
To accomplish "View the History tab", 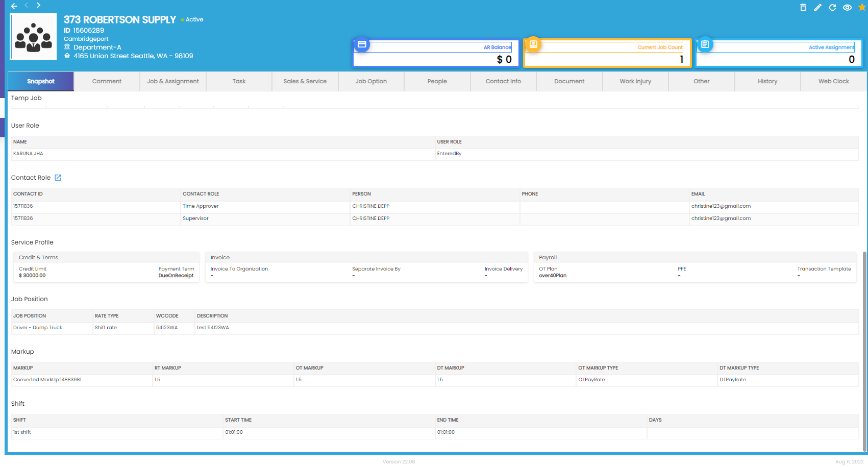I will pyautogui.click(x=767, y=81).
